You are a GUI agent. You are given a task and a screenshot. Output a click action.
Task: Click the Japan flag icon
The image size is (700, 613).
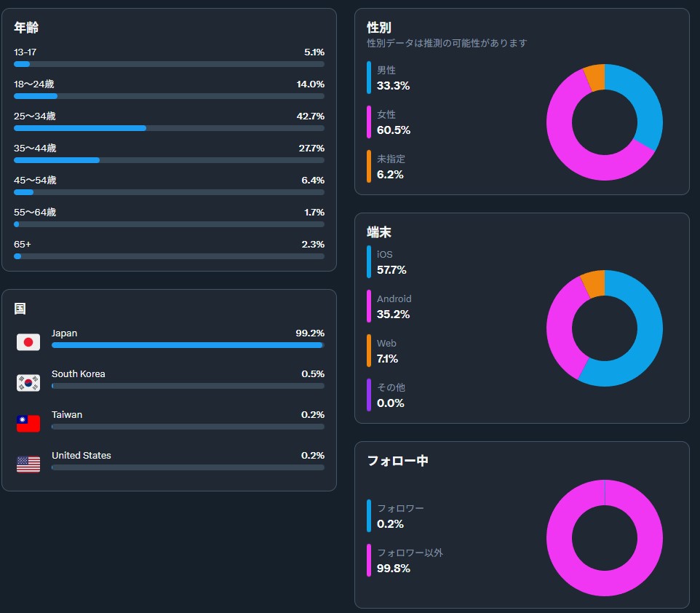(28, 341)
